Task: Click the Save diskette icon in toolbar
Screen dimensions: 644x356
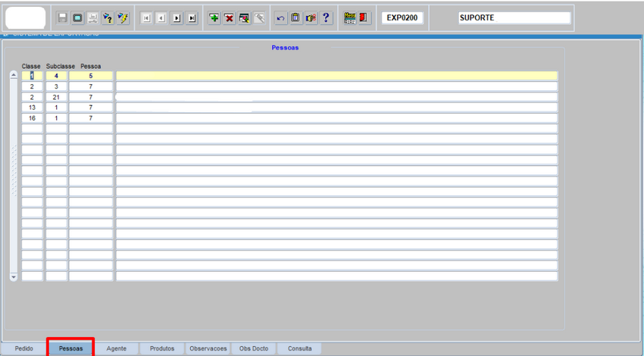Action: point(63,17)
